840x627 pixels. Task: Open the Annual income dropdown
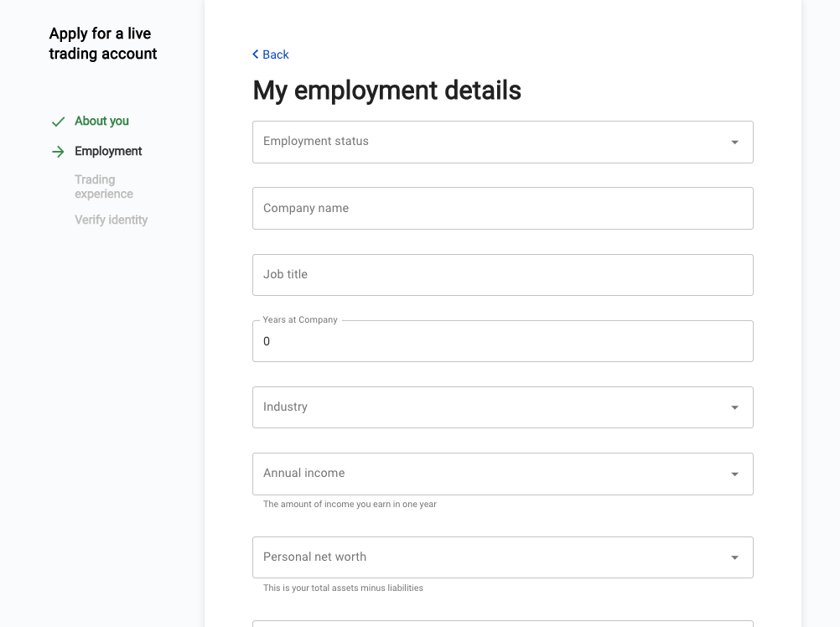pyautogui.click(x=502, y=474)
